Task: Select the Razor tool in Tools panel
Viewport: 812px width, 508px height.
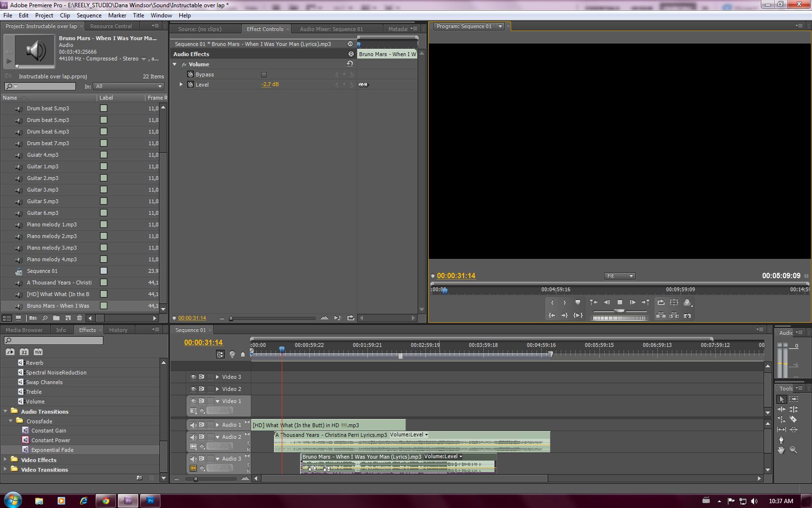Action: (x=793, y=419)
